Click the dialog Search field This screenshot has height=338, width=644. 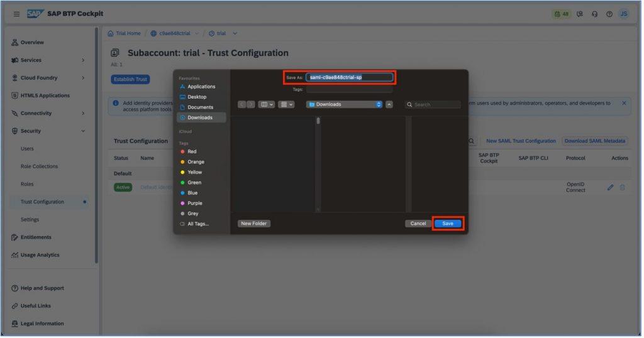[x=434, y=105]
